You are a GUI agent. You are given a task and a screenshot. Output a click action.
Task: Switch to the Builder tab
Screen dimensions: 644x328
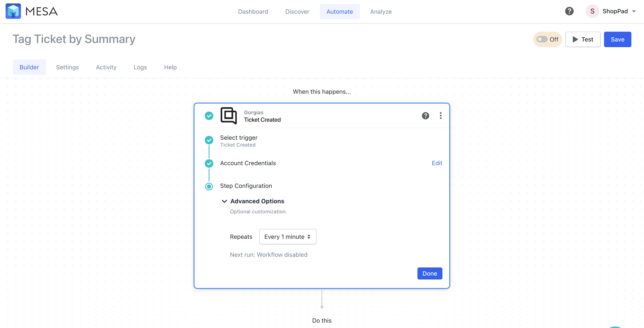29,67
